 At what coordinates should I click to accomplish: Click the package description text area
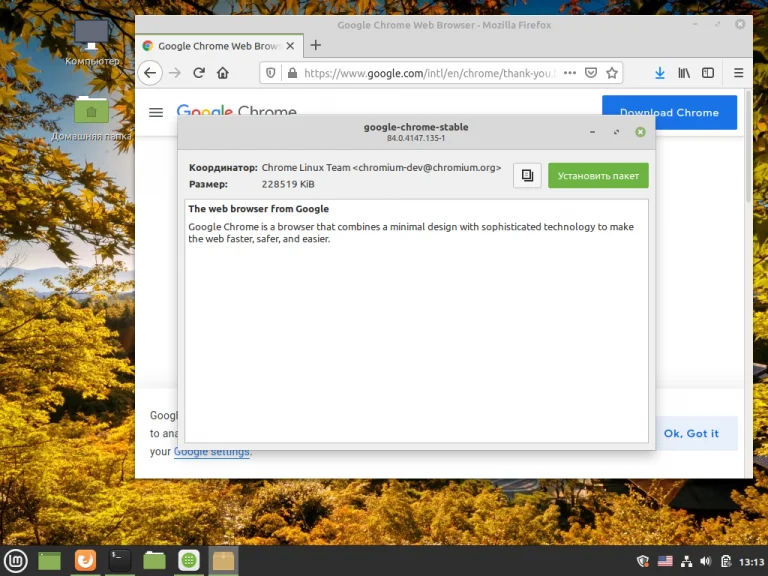pyautogui.click(x=416, y=321)
